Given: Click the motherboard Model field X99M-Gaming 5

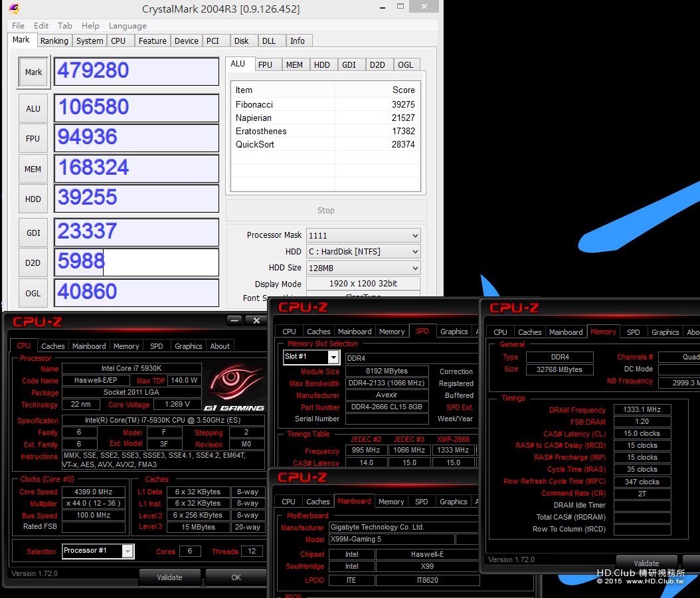Looking at the screenshot, I should (x=392, y=539).
